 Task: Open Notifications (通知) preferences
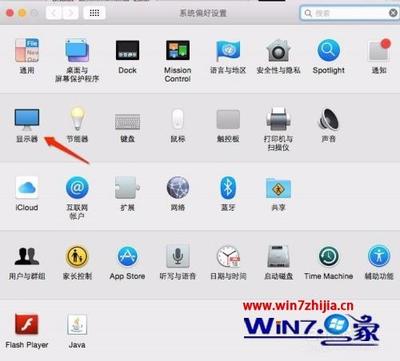point(379,51)
